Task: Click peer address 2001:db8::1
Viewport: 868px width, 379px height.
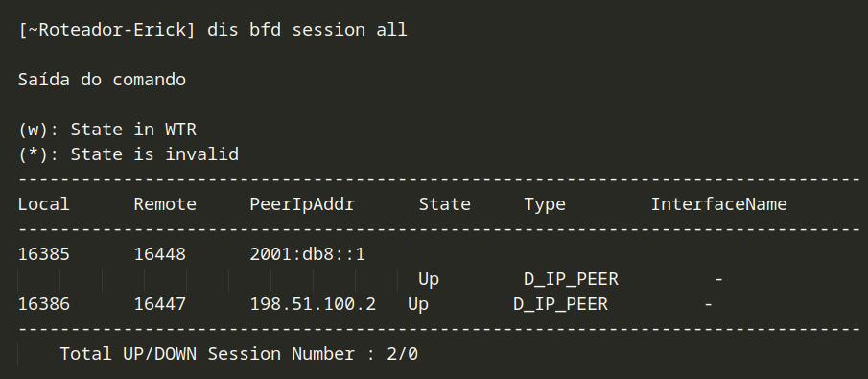Action: click(307, 254)
